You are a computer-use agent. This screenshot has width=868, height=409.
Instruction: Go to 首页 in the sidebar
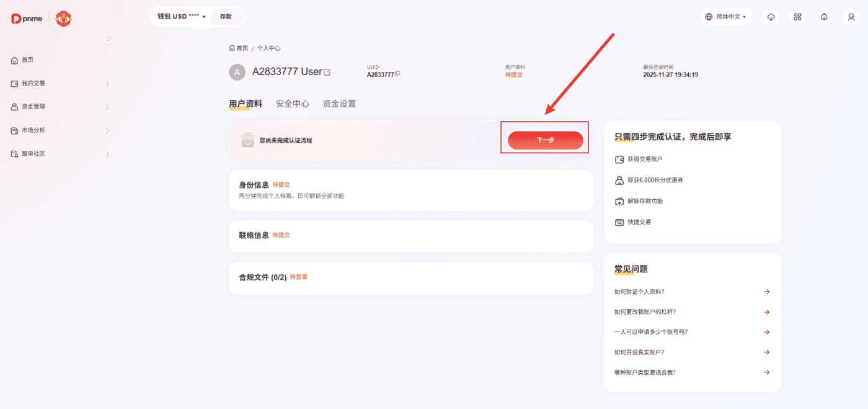[x=27, y=60]
